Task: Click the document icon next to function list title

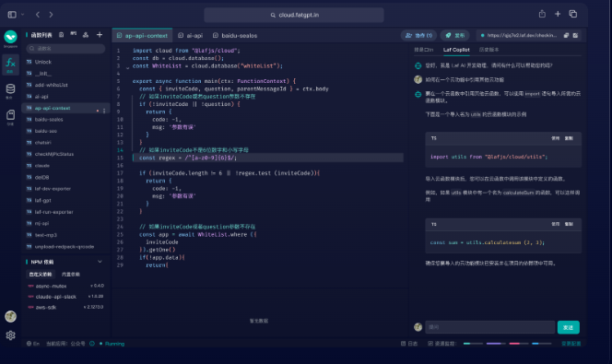Action: 61,35
